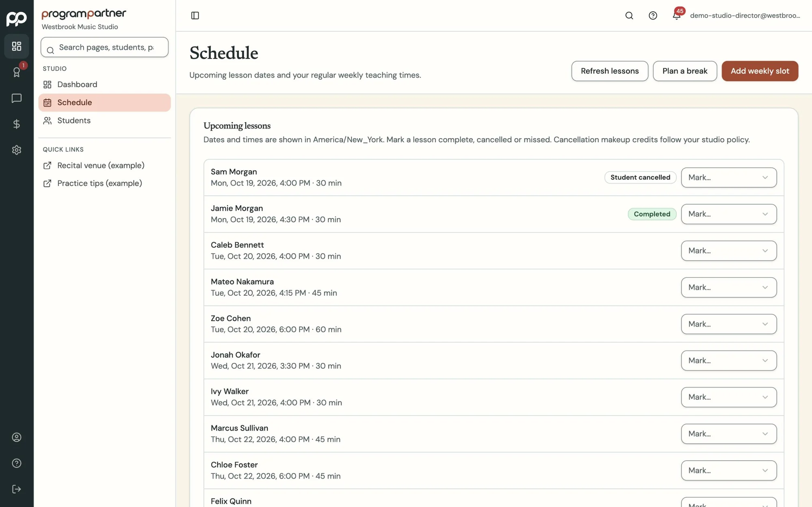812x507 pixels.
Task: Open the messages chat bubble icon
Action: [x=17, y=98]
